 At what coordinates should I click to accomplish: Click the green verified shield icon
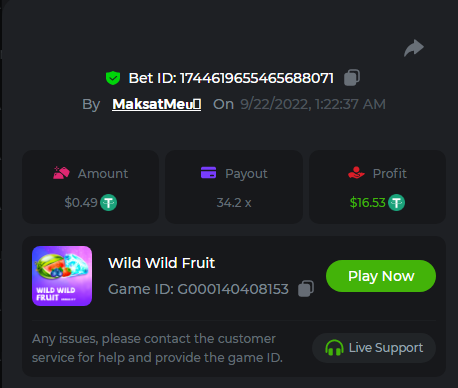click(x=113, y=78)
